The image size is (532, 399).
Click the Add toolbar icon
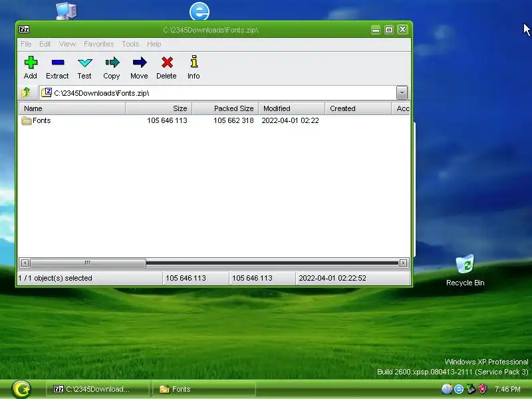(x=31, y=63)
